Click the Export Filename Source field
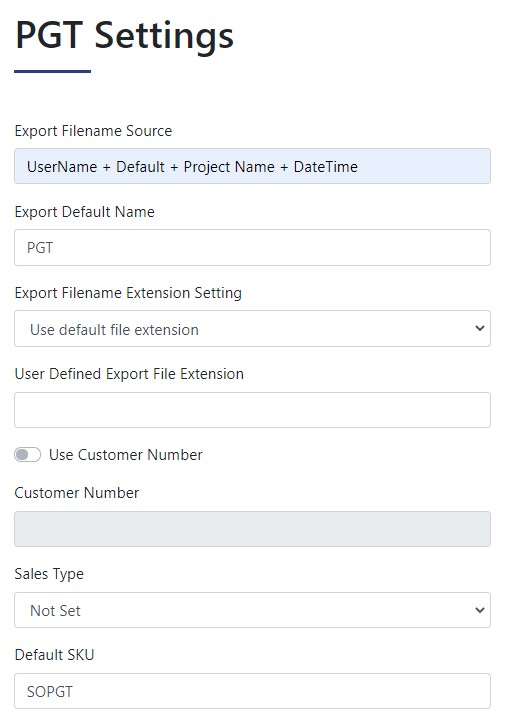507x720 pixels. coord(252,166)
